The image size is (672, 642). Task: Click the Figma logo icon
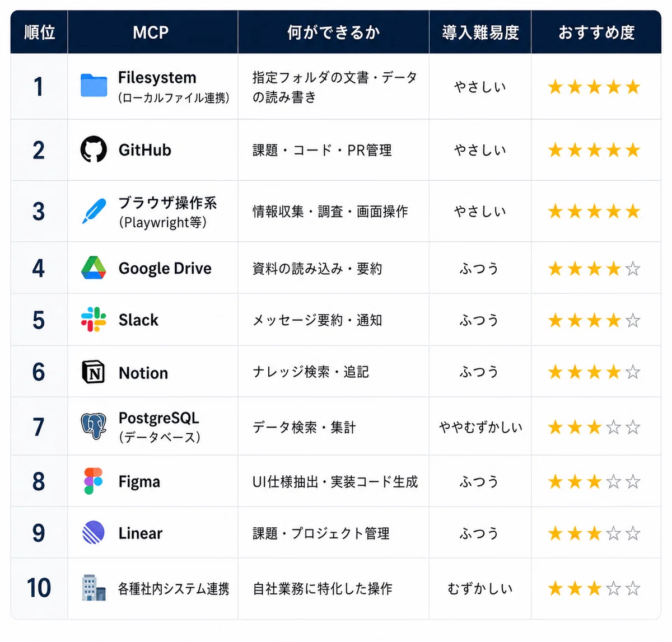tap(94, 481)
